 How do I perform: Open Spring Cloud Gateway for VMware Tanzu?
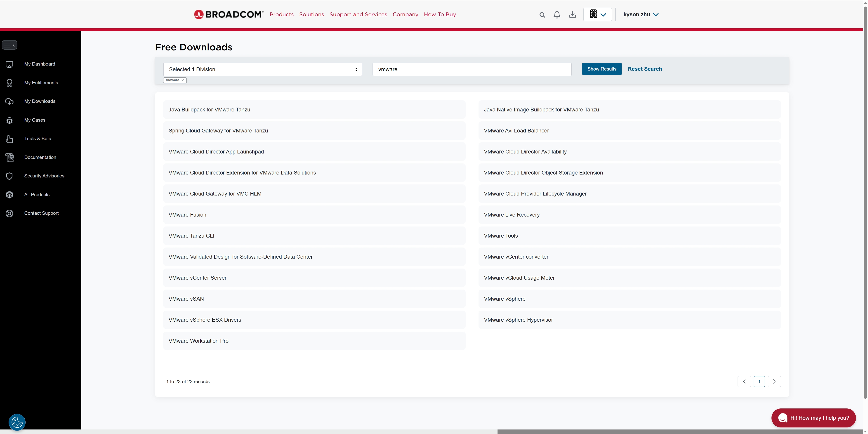coord(314,131)
